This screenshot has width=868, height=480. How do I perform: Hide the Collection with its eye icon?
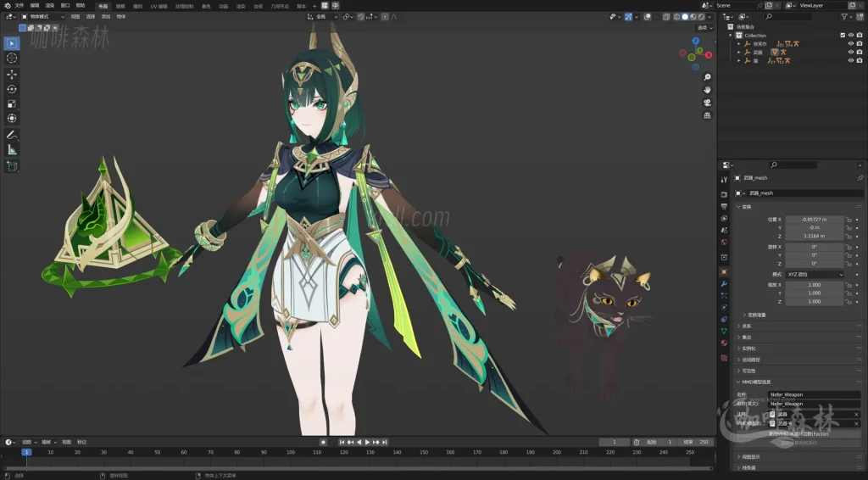coord(851,36)
